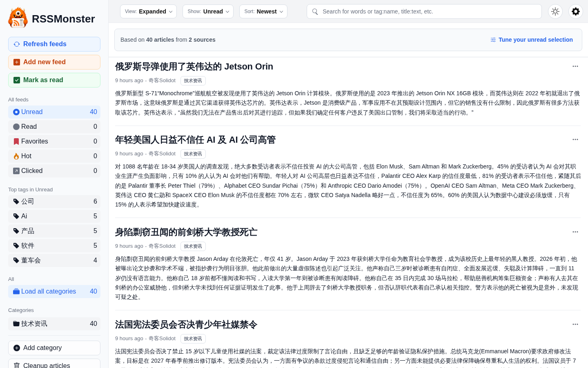Click the tag icon next to 公司
Viewport: 588px width, 368px height.
tap(16, 202)
